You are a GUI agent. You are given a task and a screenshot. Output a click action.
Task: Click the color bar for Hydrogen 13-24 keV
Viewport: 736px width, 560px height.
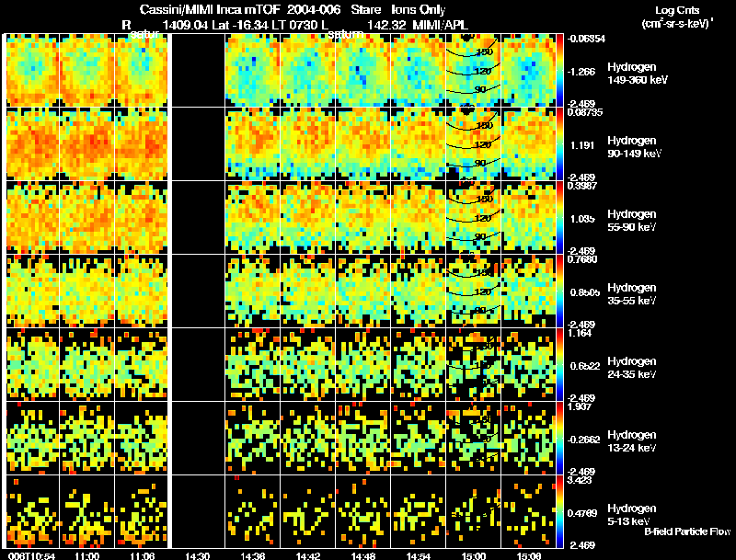coord(559,438)
